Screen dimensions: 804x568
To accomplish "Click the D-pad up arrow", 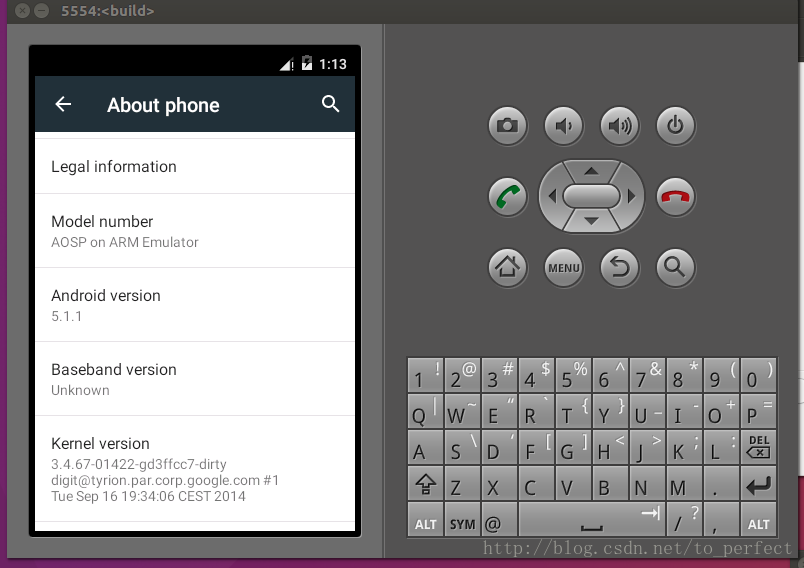I will click(591, 171).
